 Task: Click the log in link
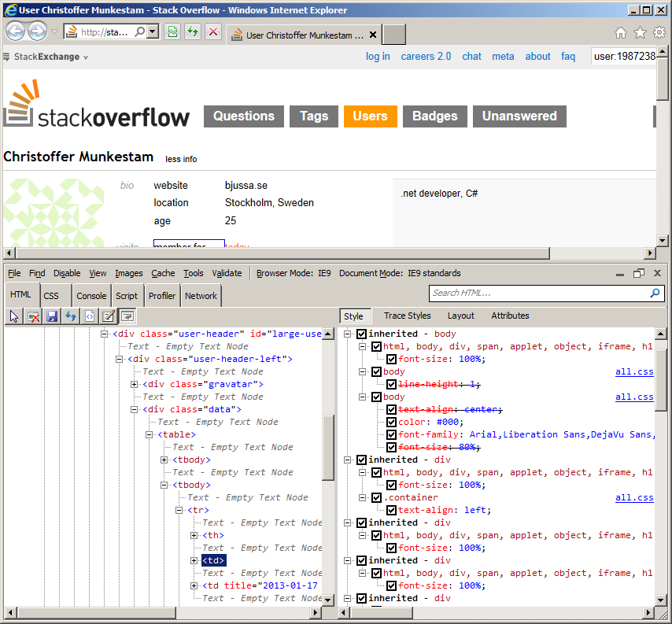tap(378, 57)
